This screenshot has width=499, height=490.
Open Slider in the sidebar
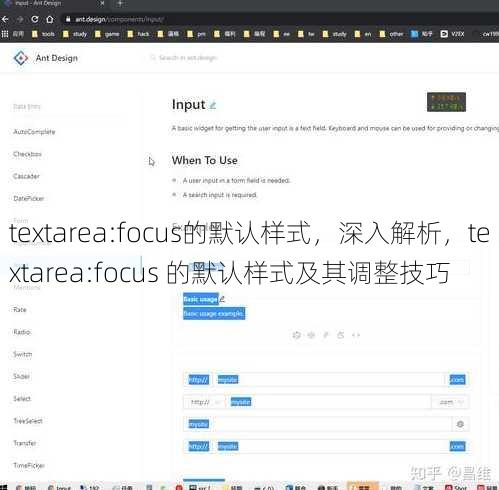pyautogui.click(x=21, y=376)
